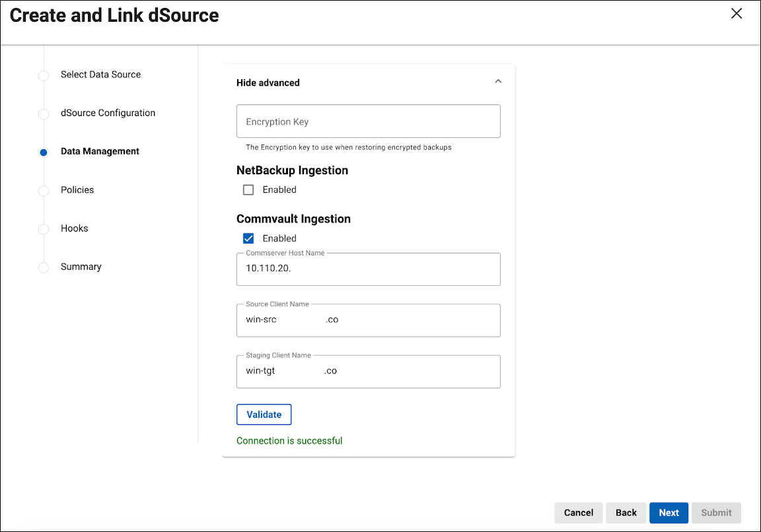Uncheck the Commvault Ingestion Enabled checkbox
Image resolution: width=761 pixels, height=532 pixels.
point(248,239)
